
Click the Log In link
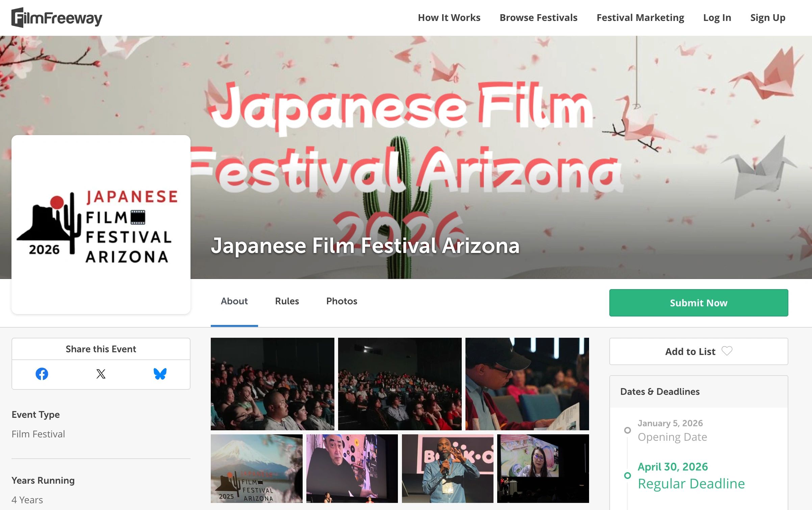pos(717,18)
